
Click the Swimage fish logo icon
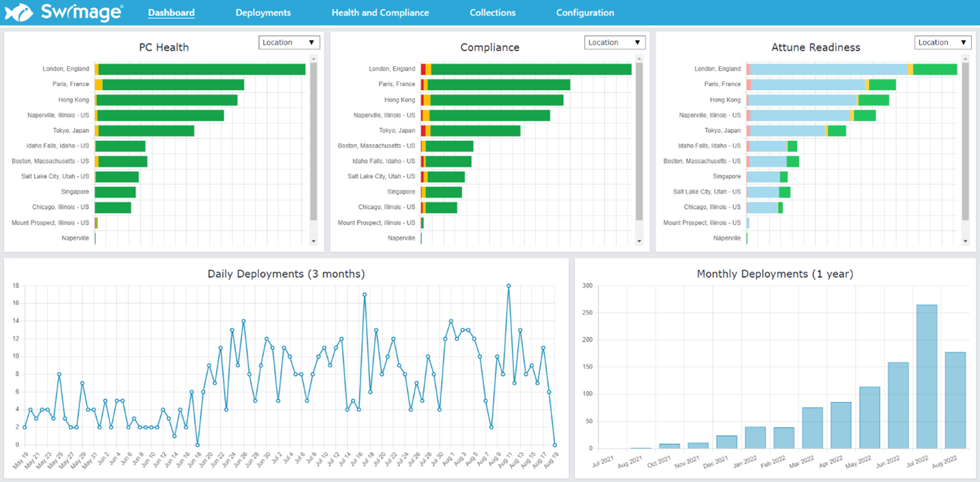(19, 12)
